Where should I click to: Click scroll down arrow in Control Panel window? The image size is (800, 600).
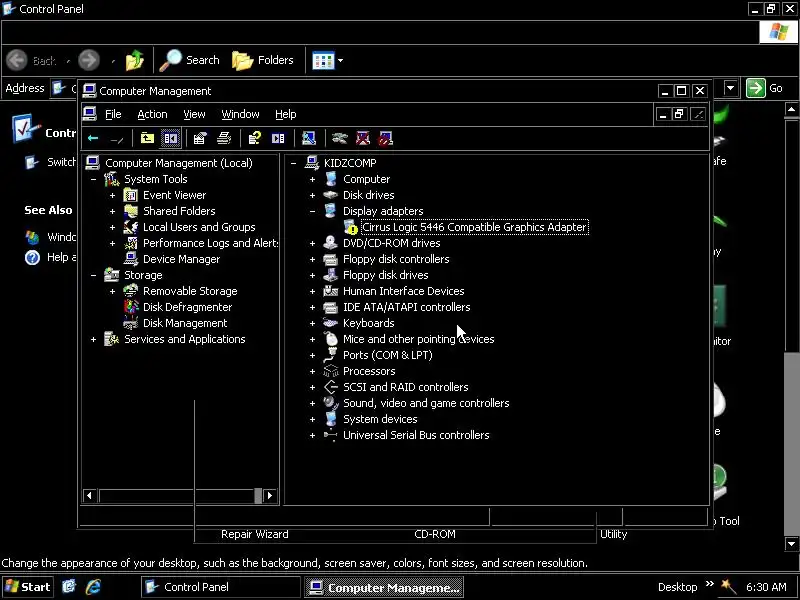click(791, 543)
